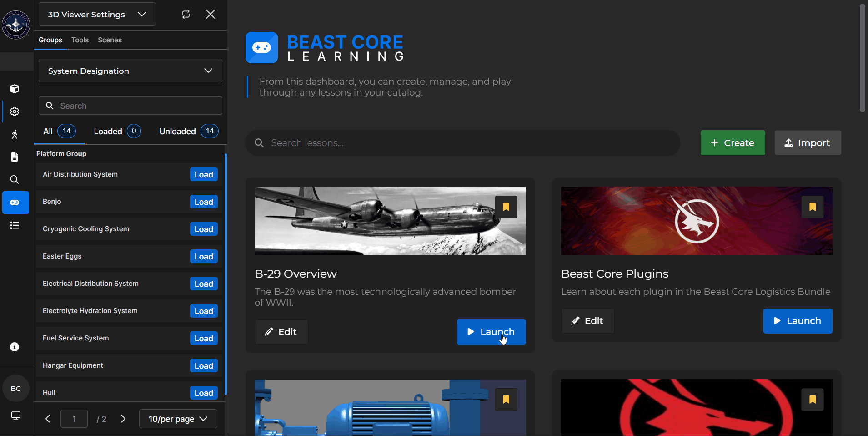868x436 pixels.
Task: Select the Platform Group heading
Action: [x=61, y=154]
